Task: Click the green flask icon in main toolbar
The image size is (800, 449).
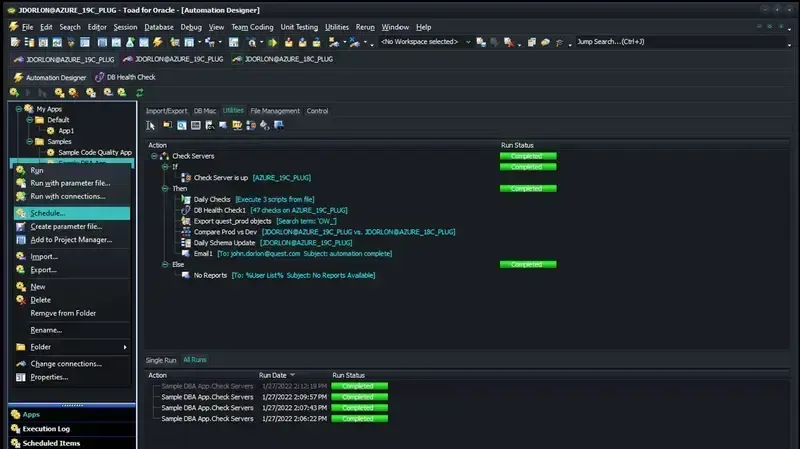Action: (130, 42)
